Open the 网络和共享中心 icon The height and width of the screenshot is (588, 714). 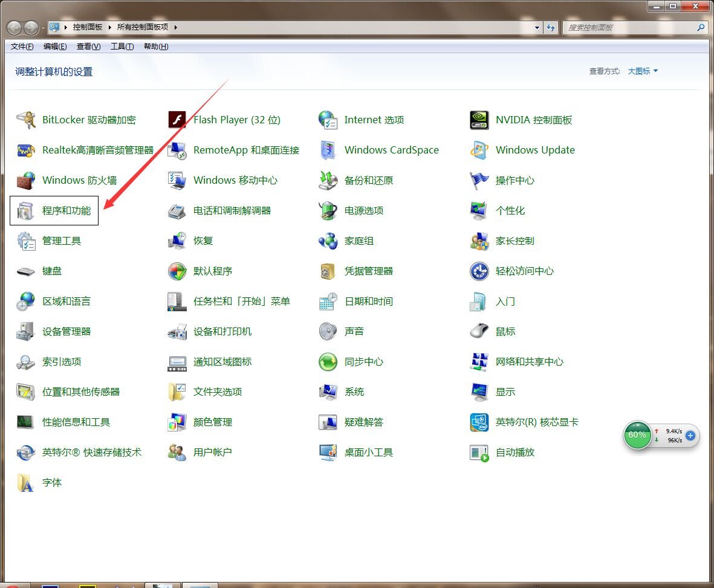(x=479, y=362)
